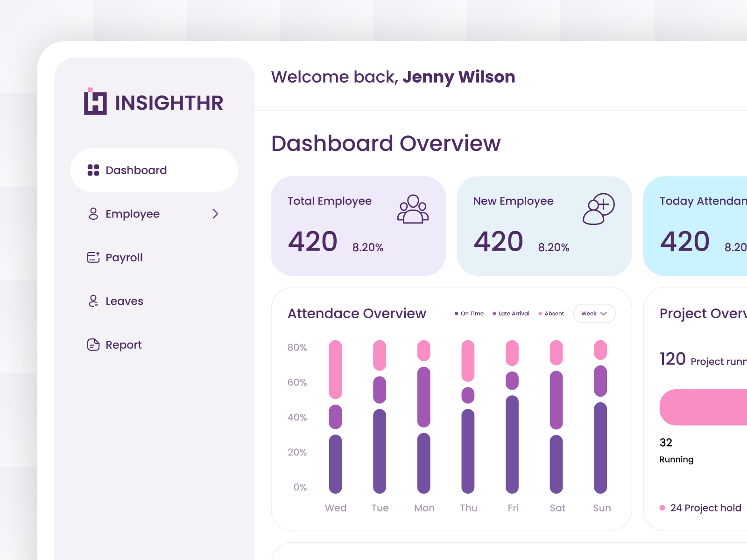
Task: Toggle the Absent legend indicator
Action: click(x=540, y=314)
